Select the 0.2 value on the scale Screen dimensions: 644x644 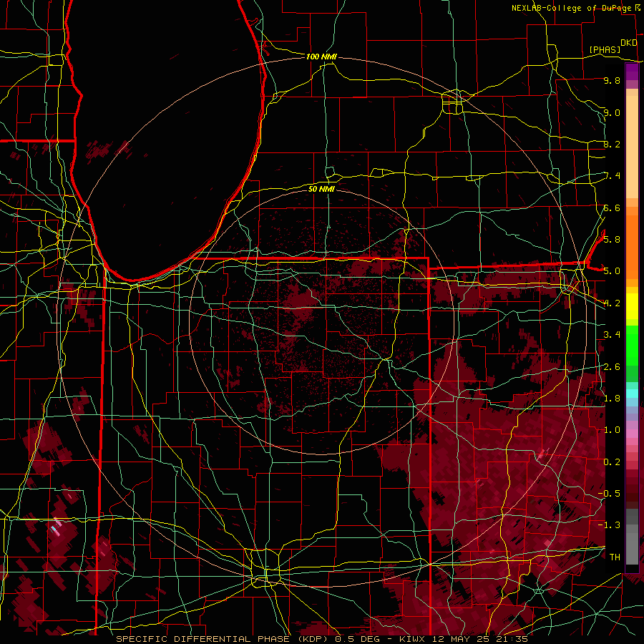pyautogui.click(x=612, y=462)
